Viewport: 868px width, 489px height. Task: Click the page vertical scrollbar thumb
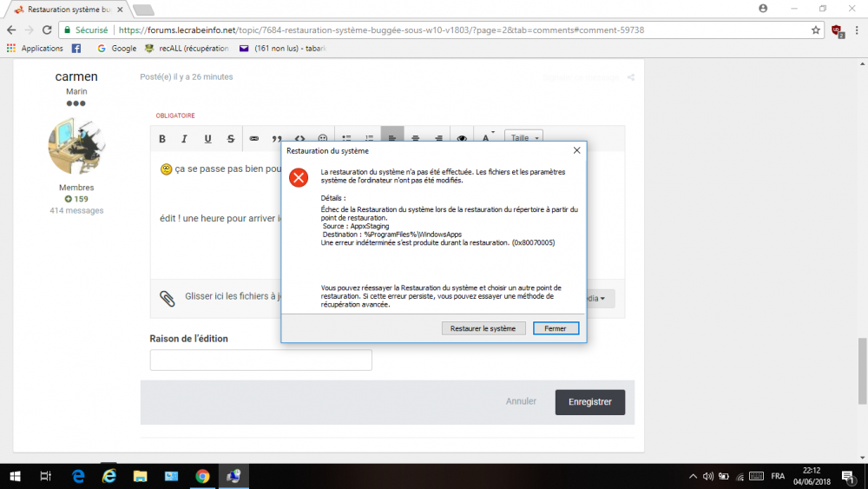click(863, 371)
